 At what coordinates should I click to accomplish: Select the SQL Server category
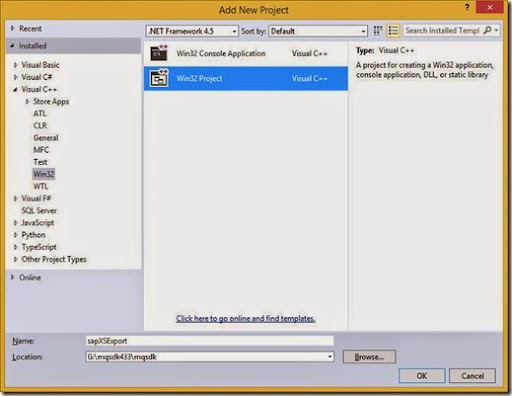(39, 210)
